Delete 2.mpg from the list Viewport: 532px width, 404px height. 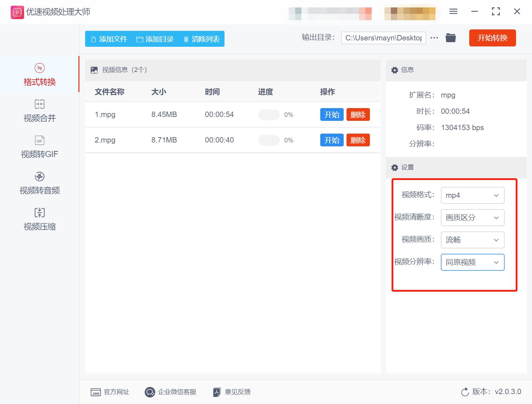(x=358, y=140)
